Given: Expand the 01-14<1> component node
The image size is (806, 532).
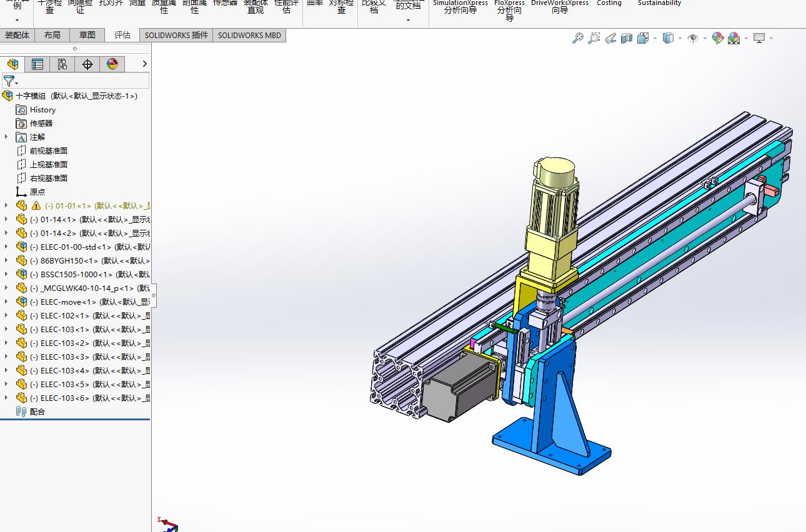Looking at the screenshot, I should [6, 219].
